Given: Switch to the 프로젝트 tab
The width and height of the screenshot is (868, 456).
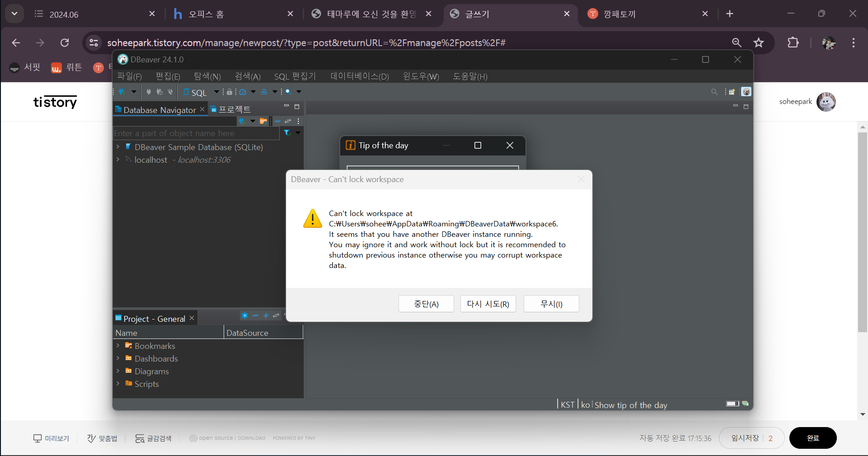Looking at the screenshot, I should tap(230, 109).
